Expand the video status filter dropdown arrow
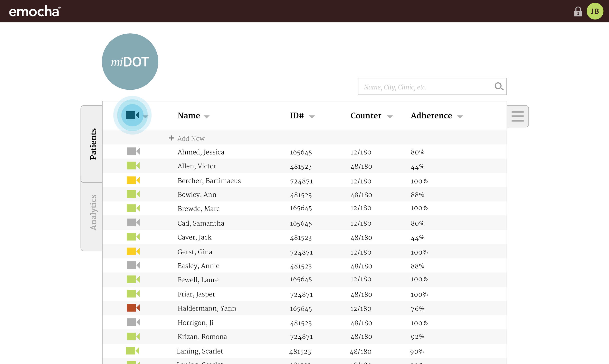Image resolution: width=609 pixels, height=364 pixels. coord(146,117)
